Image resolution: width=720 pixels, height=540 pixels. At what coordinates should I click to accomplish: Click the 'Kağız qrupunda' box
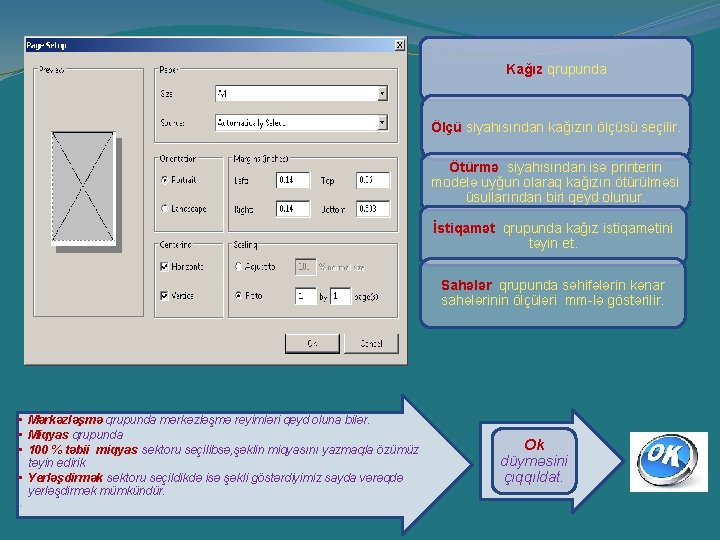pos(556,69)
